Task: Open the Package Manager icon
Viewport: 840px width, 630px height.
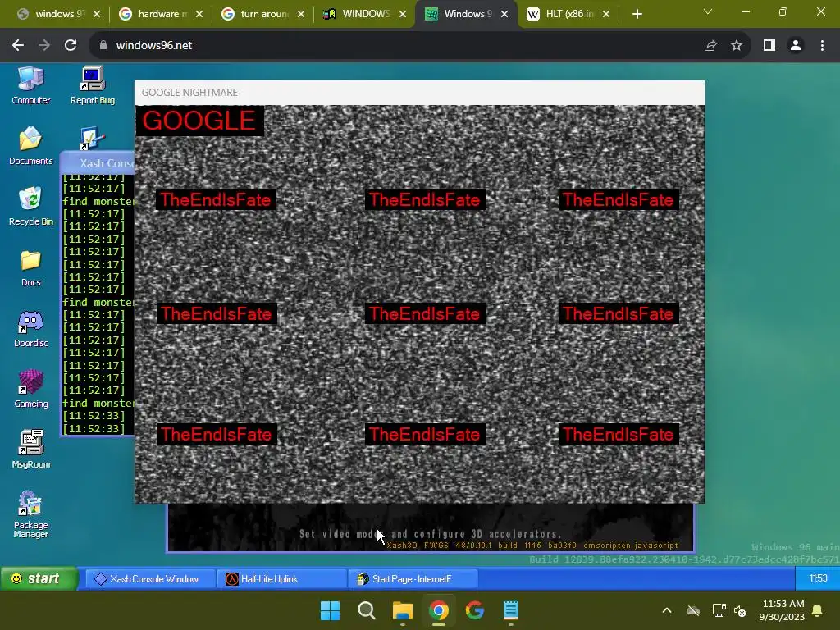Action: coord(30,514)
